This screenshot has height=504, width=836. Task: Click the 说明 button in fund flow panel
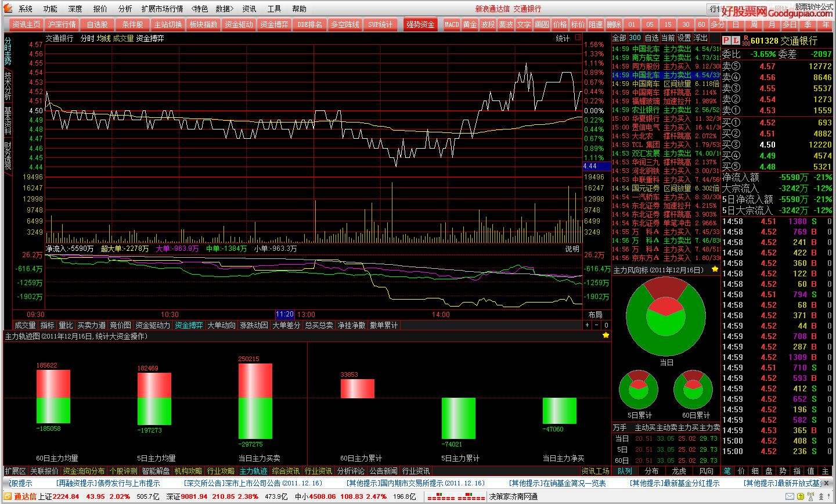tap(572, 249)
